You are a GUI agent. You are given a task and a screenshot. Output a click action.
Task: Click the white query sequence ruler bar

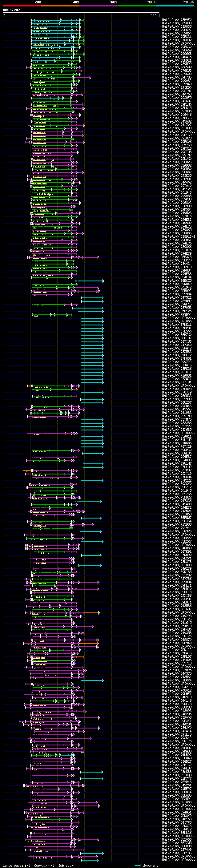[x=81, y=12]
